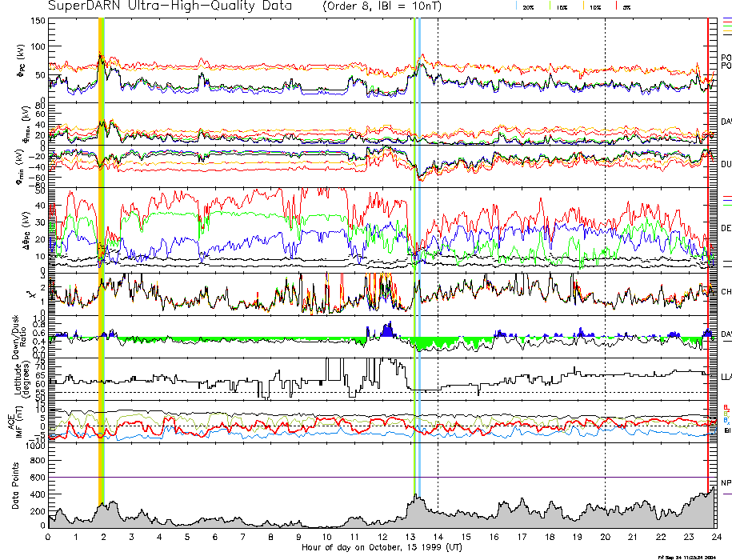Click hour 3 on the time axis
Viewport: 732px width, 560px height.
132,537
